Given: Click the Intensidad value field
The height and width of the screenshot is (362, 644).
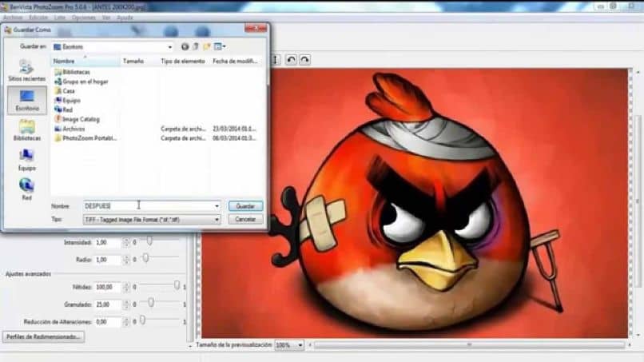Looking at the screenshot, I should [108, 242].
